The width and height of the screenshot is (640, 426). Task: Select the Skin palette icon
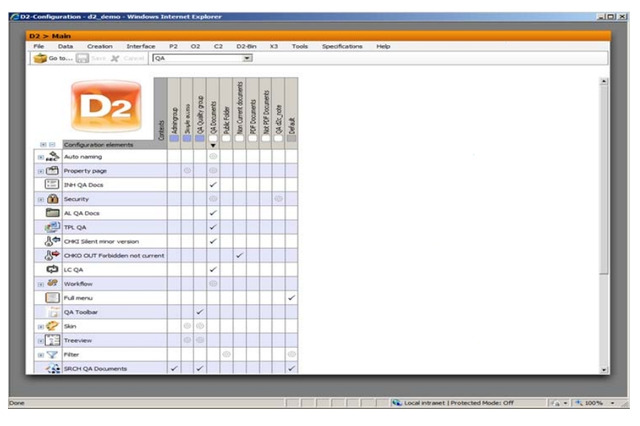[52, 326]
